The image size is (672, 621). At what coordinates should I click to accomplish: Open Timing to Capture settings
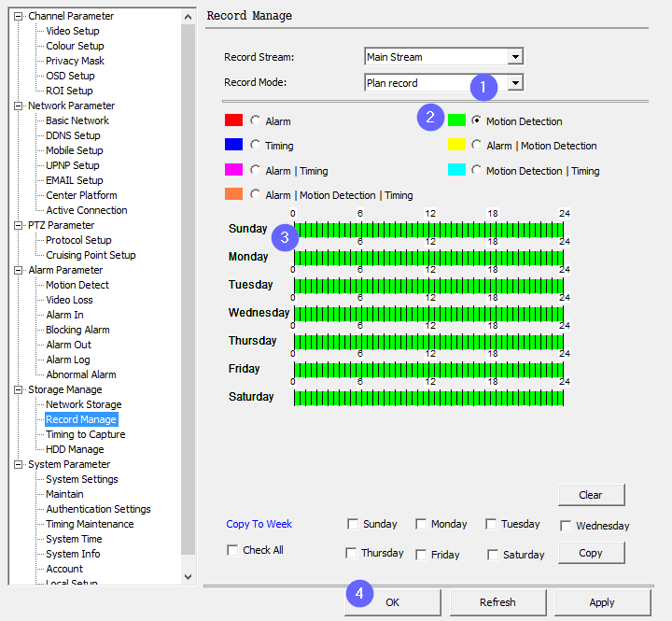coord(85,434)
